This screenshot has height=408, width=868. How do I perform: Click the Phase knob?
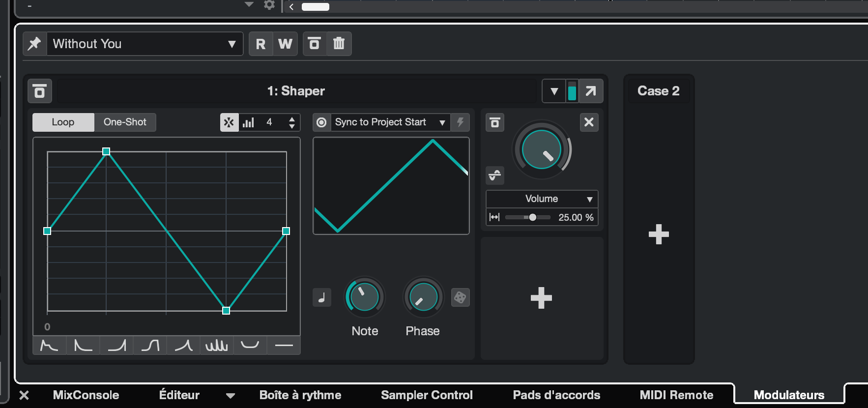coord(423,297)
